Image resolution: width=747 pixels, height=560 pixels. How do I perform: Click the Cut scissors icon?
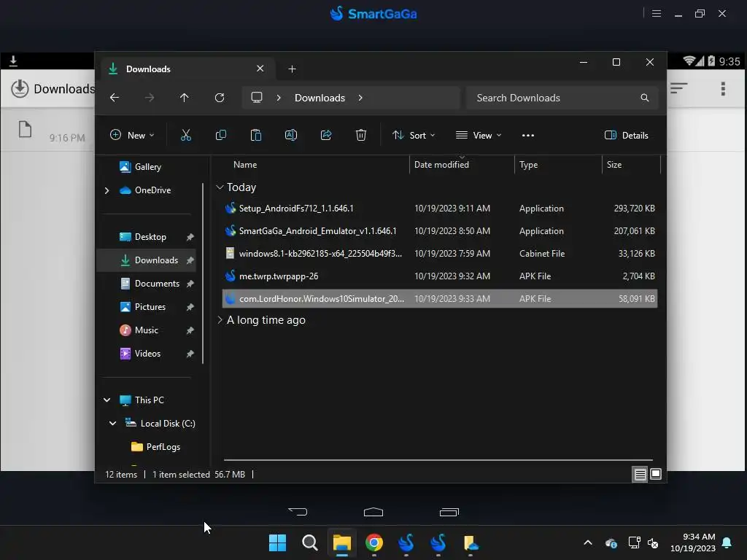point(186,135)
